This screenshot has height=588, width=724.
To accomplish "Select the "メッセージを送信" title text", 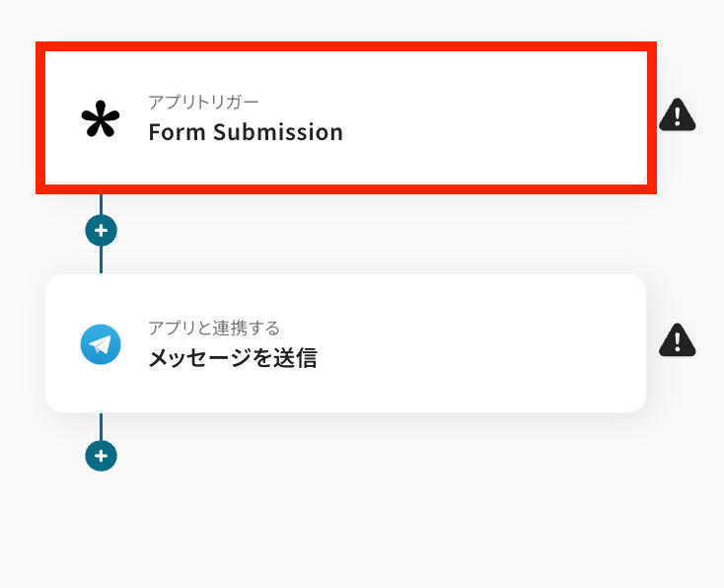I will (233, 358).
